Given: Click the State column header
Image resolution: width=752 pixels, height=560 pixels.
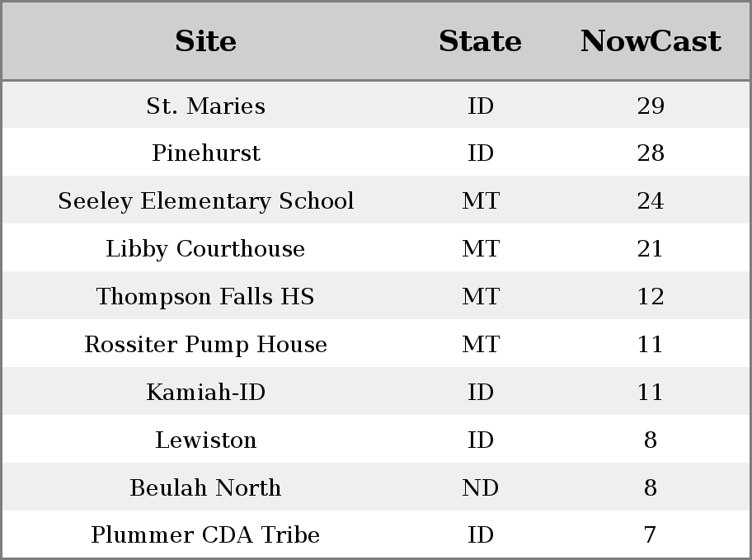Looking at the screenshot, I should [480, 41].
